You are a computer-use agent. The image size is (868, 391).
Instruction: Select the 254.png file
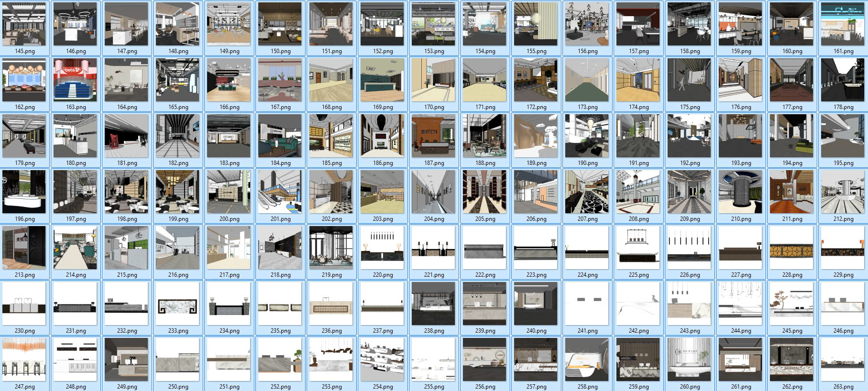tap(383, 360)
